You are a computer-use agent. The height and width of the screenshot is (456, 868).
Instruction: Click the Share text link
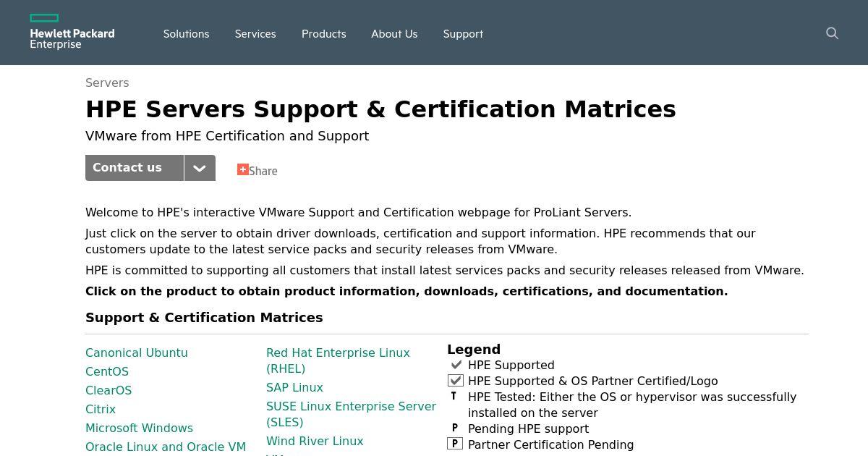coord(263,171)
